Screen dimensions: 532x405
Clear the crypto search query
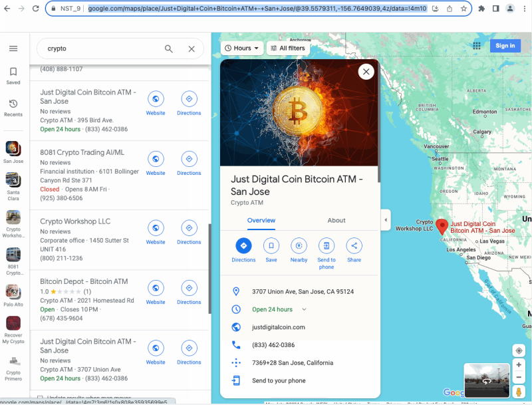coord(192,49)
